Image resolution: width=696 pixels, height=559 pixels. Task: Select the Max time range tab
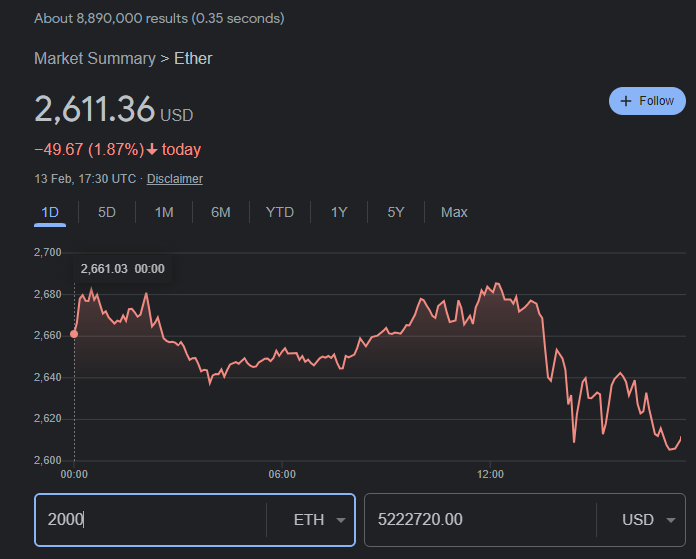click(454, 212)
